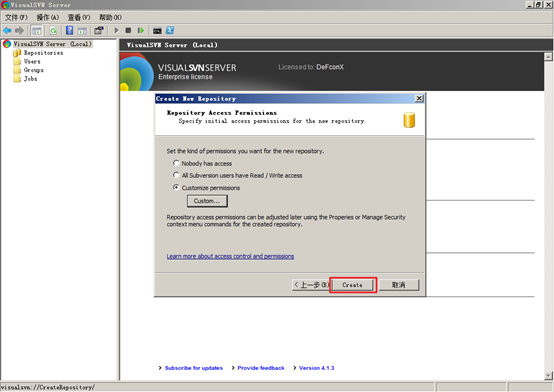Open the 查看 (View) menu
The image size is (554, 392).
pyautogui.click(x=79, y=17)
